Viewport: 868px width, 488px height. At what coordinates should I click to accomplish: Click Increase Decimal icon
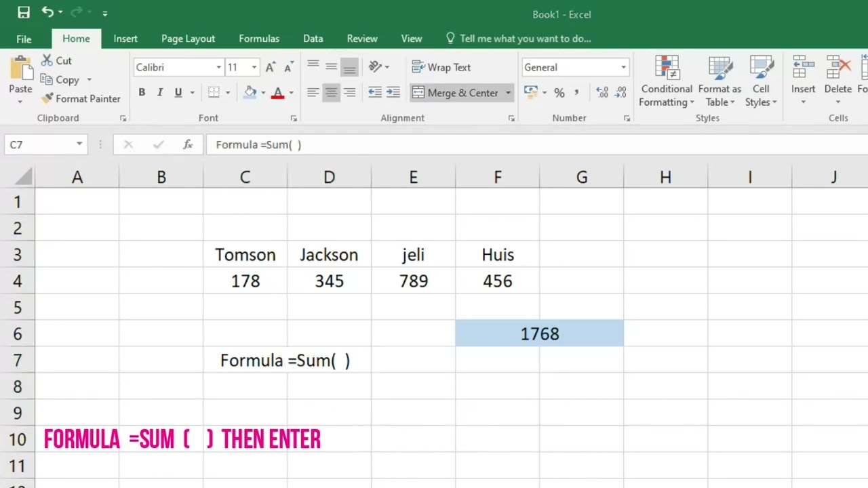[x=601, y=93]
